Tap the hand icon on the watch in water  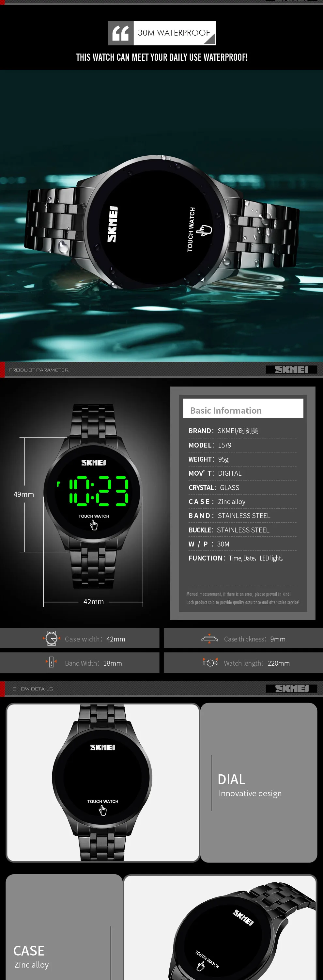[205, 230]
